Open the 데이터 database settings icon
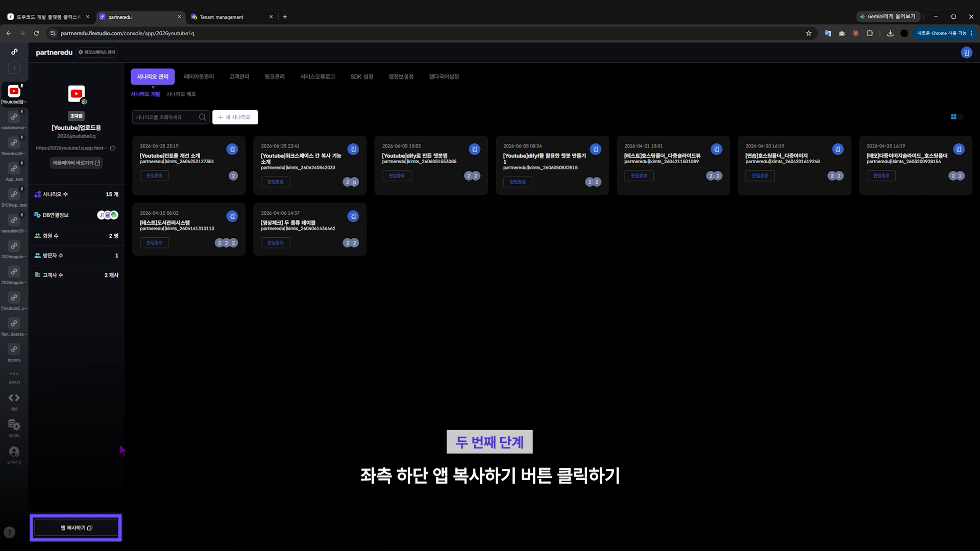980x551 pixels. coord(14,425)
